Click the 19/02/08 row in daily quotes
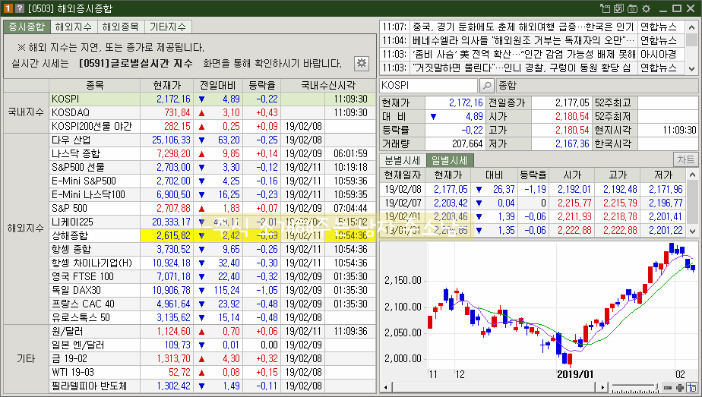This screenshot has height=397, width=702. (533, 189)
